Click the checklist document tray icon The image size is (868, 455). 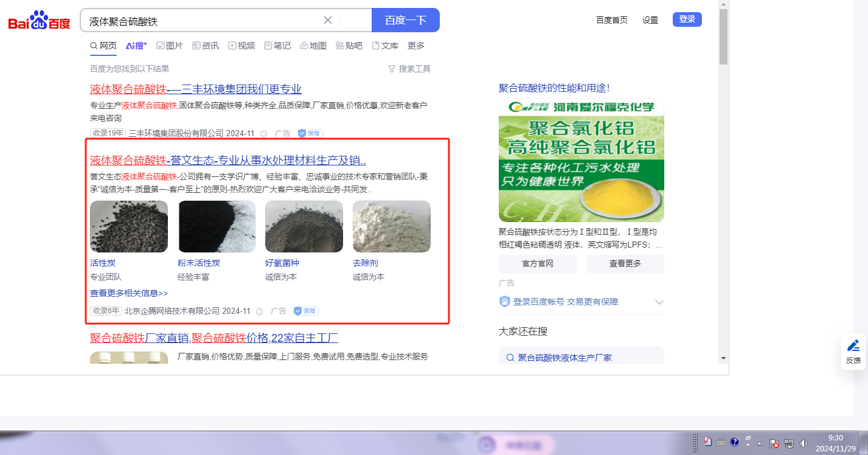pos(708,442)
